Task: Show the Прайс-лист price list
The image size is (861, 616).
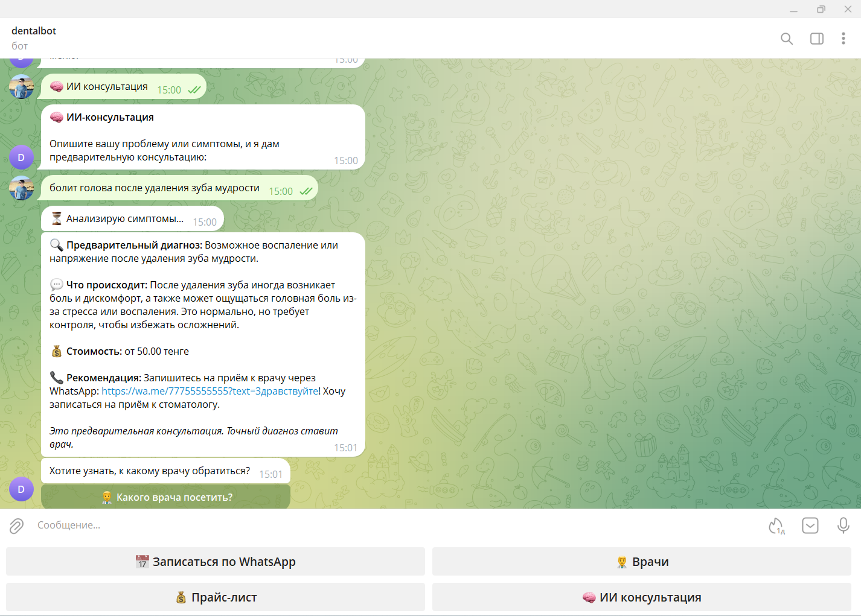Action: (x=215, y=597)
